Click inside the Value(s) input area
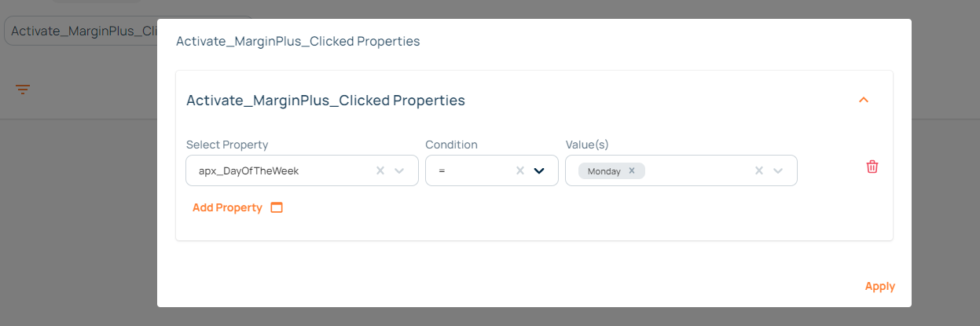This screenshot has height=326, width=980. coord(696,170)
